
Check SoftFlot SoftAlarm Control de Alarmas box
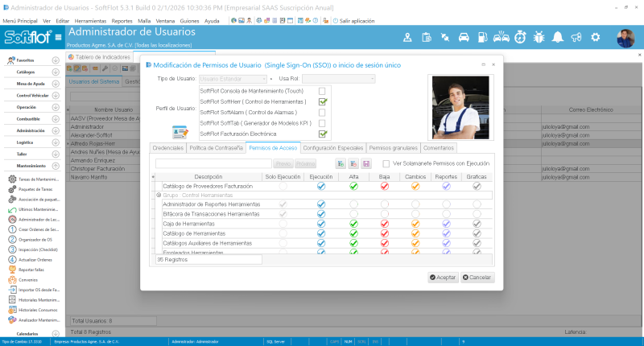click(322, 113)
